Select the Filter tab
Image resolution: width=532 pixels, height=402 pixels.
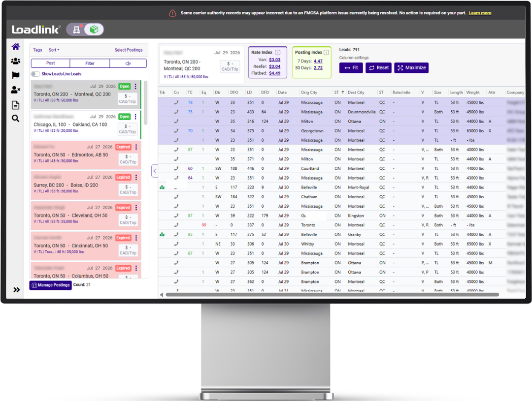[90, 63]
